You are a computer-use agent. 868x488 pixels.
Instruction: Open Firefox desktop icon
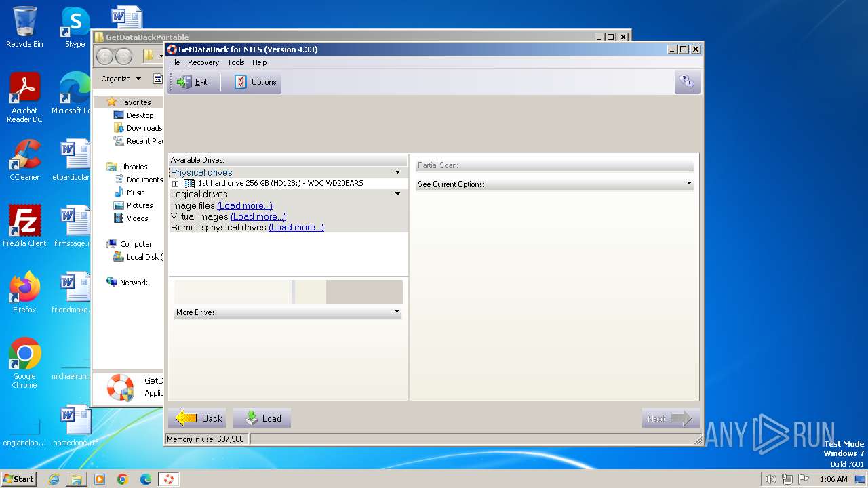pos(24,293)
